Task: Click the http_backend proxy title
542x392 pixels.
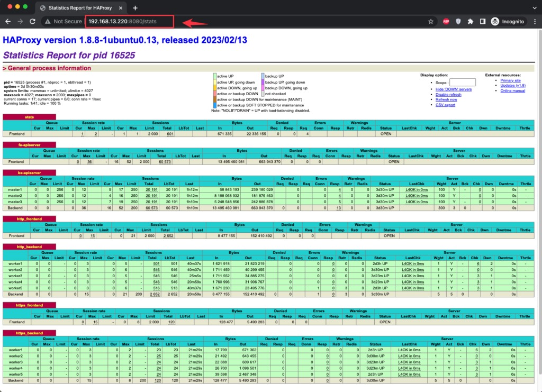Action: point(30,247)
